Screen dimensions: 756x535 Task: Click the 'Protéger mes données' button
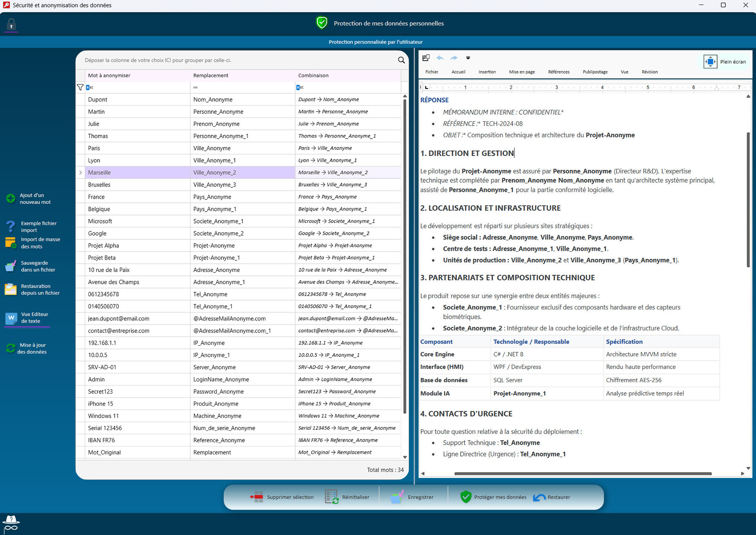493,497
